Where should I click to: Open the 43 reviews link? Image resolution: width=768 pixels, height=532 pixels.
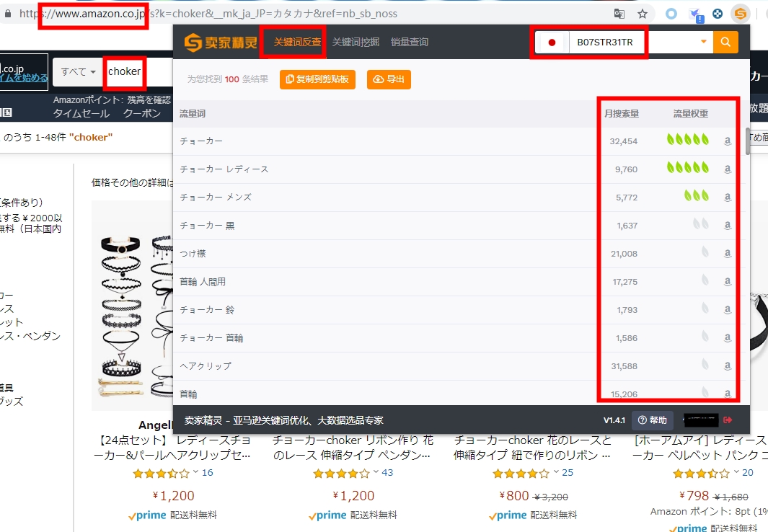pos(387,472)
